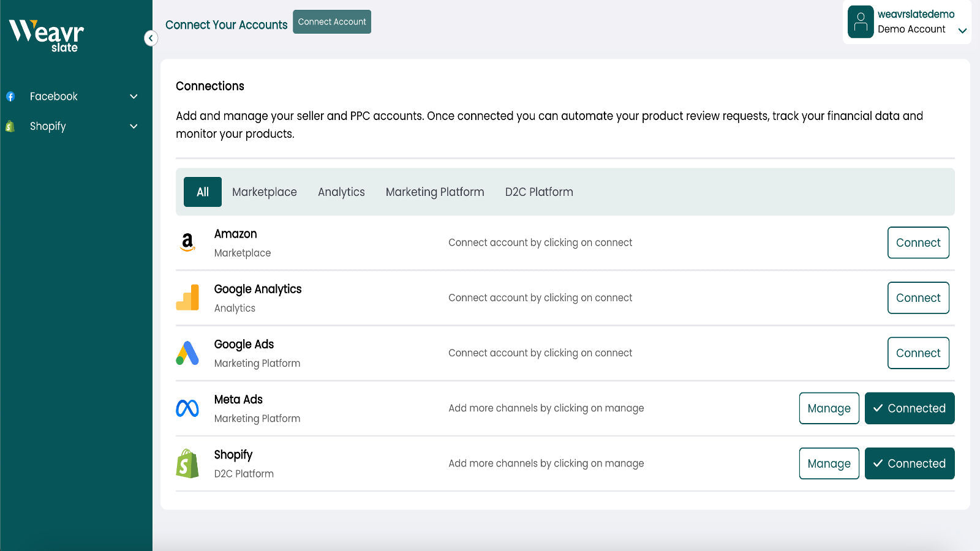The height and width of the screenshot is (551, 980).
Task: Click the Meta Ads icon
Action: click(187, 408)
